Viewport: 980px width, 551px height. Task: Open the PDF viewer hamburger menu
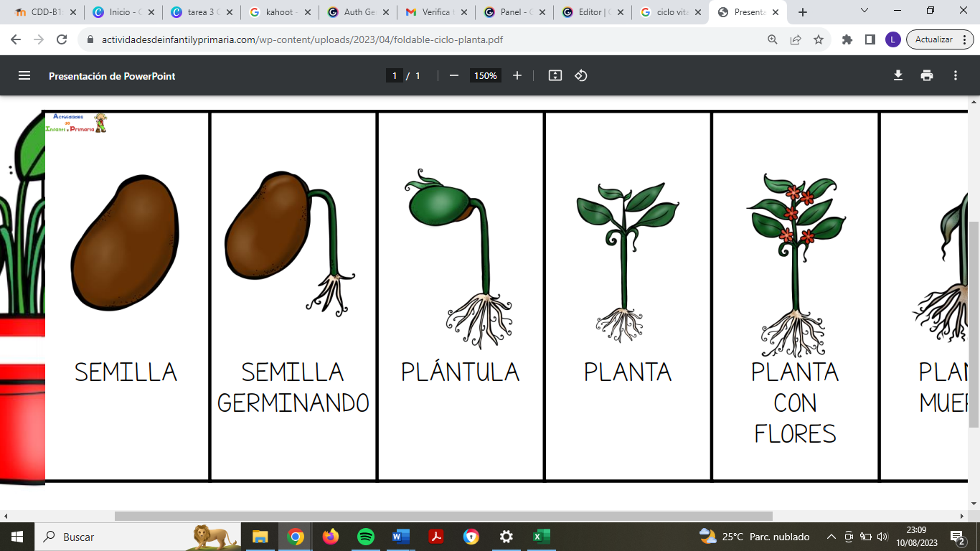tap(26, 75)
